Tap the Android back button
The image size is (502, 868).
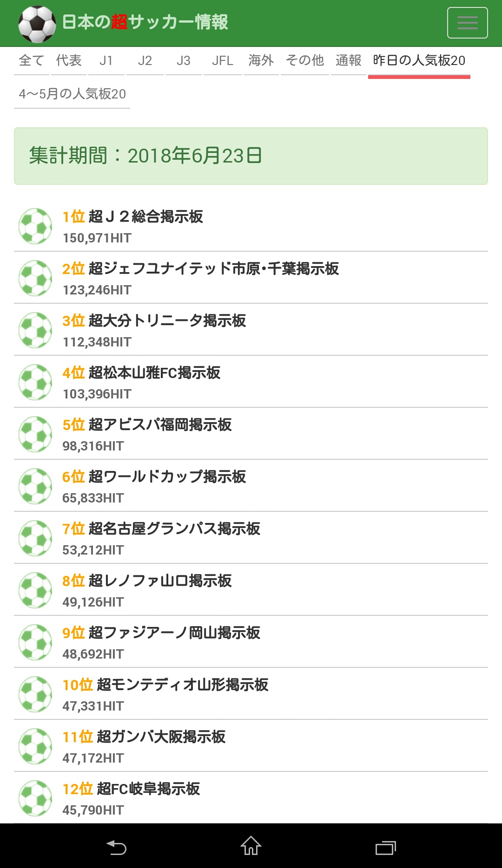coord(116,847)
